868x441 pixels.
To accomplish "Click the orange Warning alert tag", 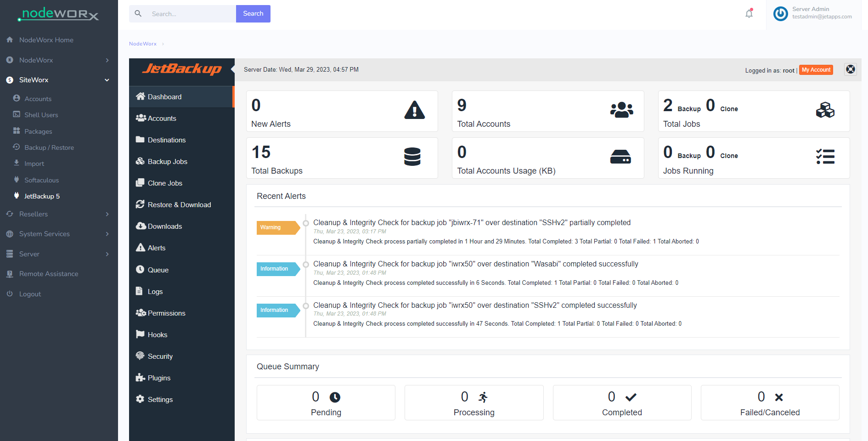I will [278, 227].
